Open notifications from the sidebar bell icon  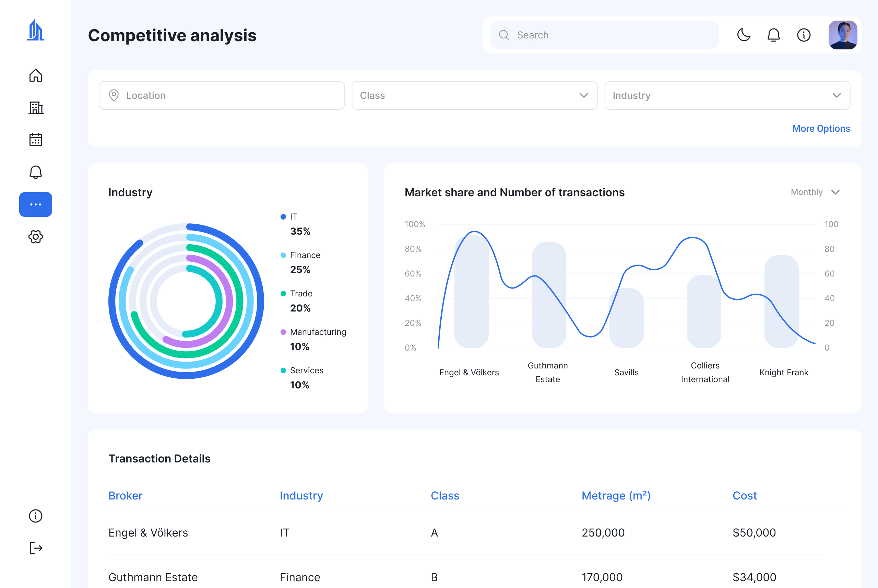[36, 172]
